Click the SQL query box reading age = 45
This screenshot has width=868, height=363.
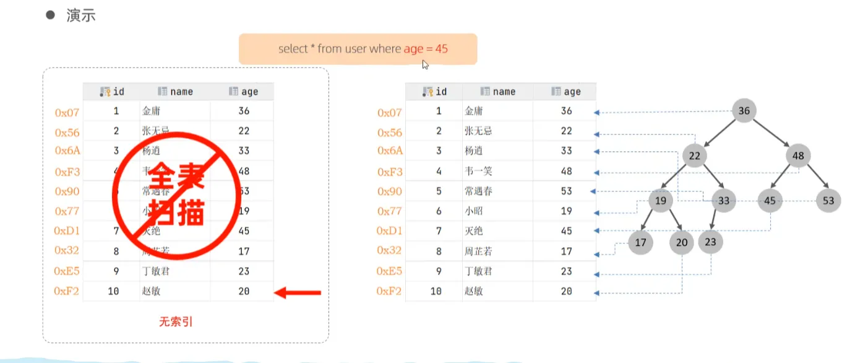tap(358, 49)
